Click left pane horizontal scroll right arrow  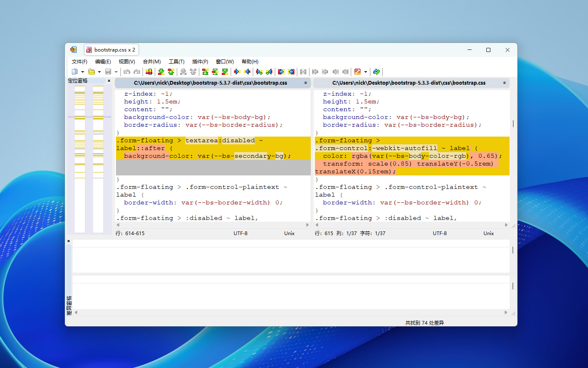(x=307, y=225)
